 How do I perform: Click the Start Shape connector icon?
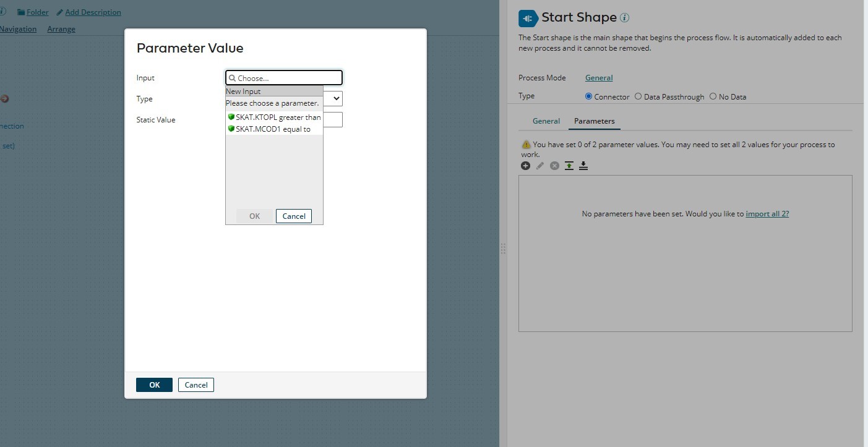[526, 18]
